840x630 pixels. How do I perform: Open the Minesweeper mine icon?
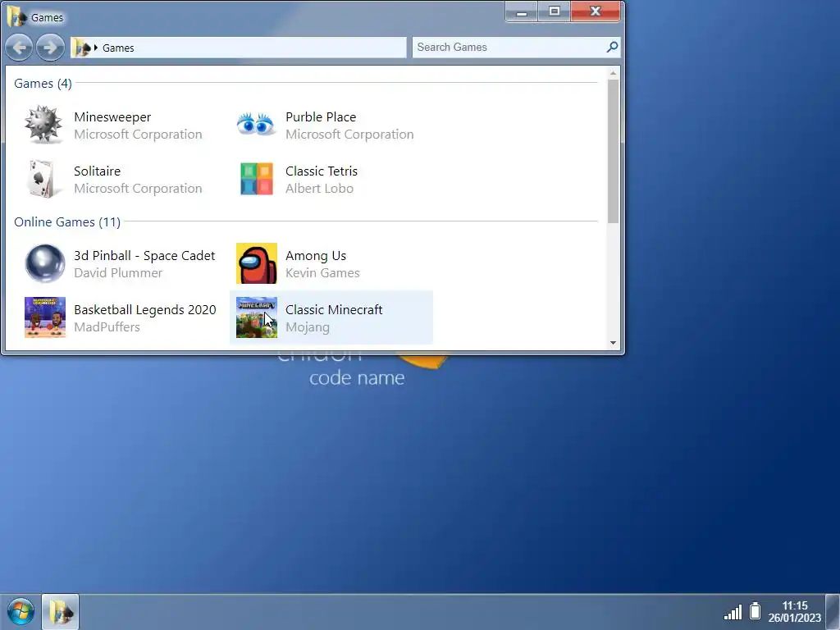pyautogui.click(x=43, y=125)
